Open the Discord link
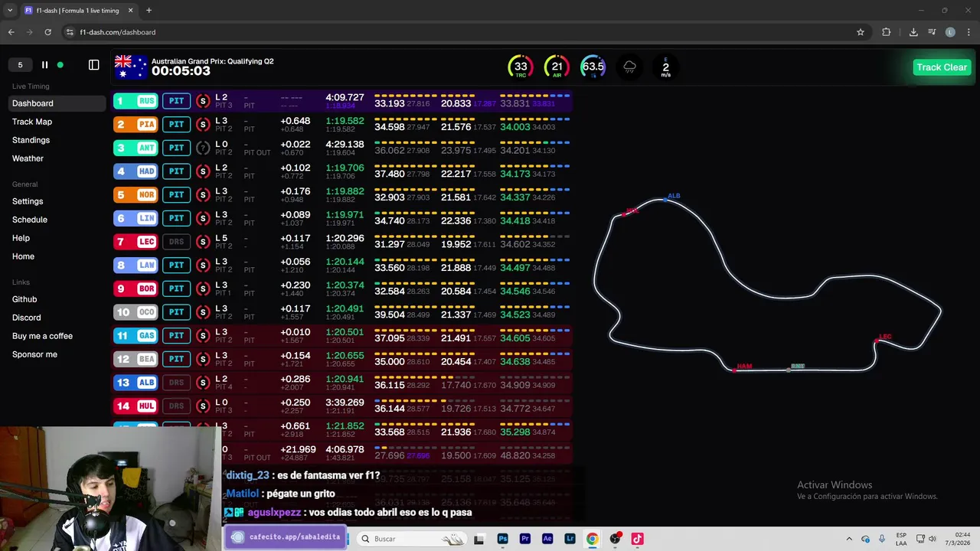Image resolution: width=980 pixels, height=551 pixels. tap(27, 318)
